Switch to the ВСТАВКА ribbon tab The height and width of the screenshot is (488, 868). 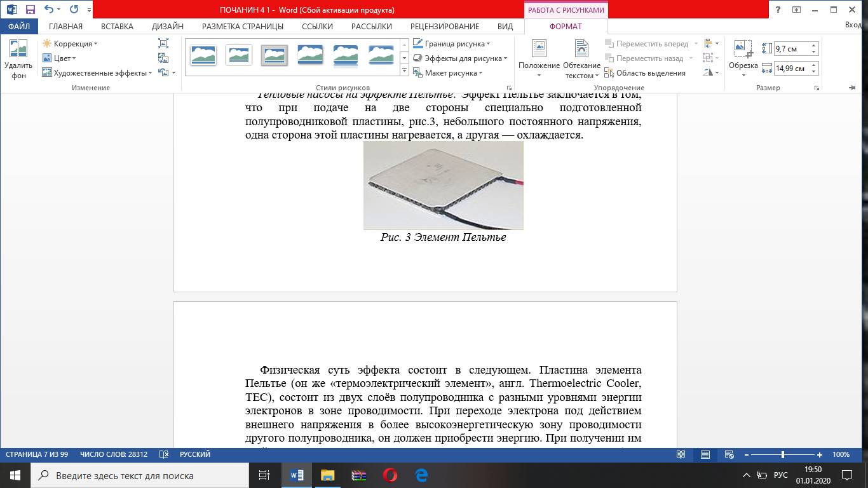[117, 27]
